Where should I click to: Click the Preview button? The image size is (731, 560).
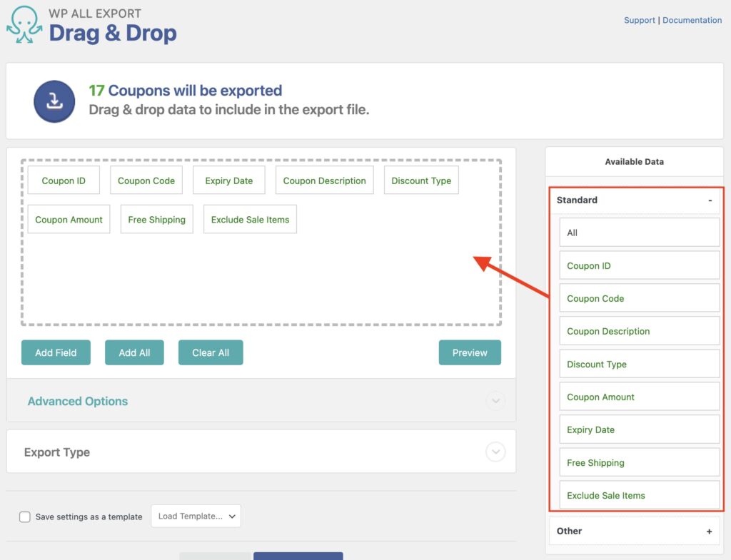tap(470, 352)
